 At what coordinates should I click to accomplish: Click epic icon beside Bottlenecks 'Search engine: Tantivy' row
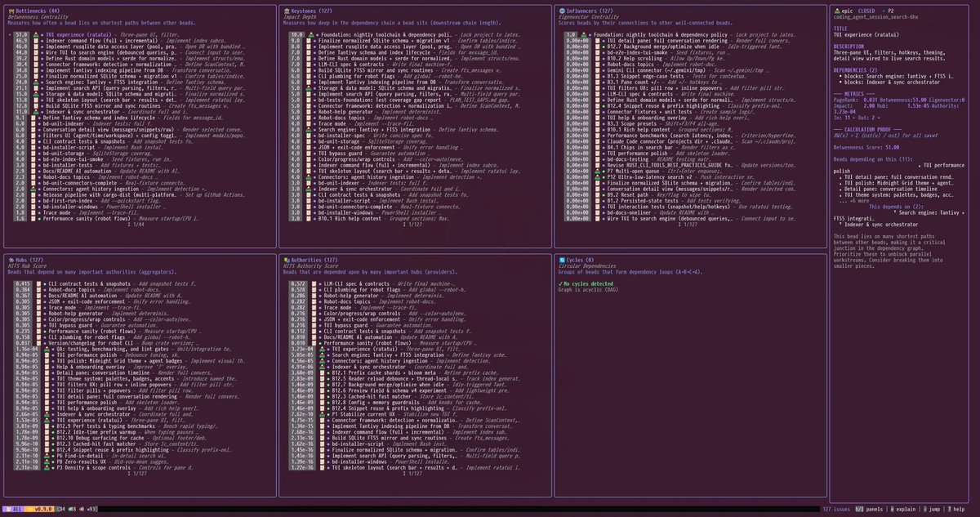pyautogui.click(x=35, y=82)
